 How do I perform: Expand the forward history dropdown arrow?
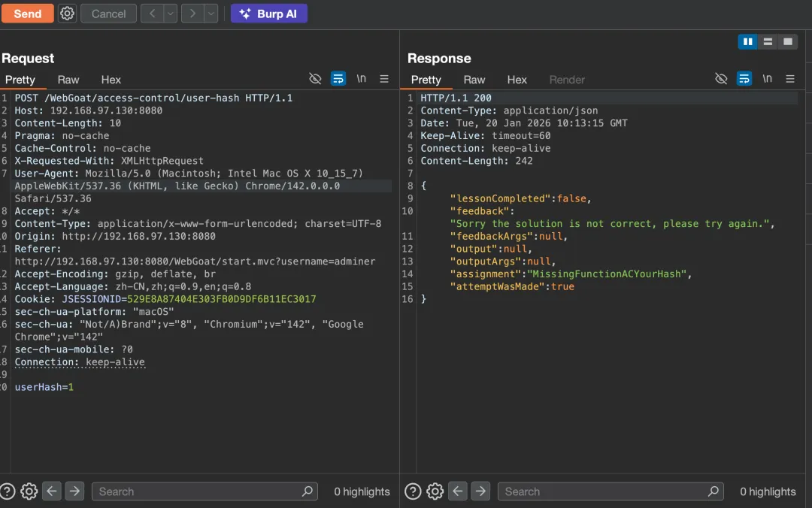coord(211,14)
